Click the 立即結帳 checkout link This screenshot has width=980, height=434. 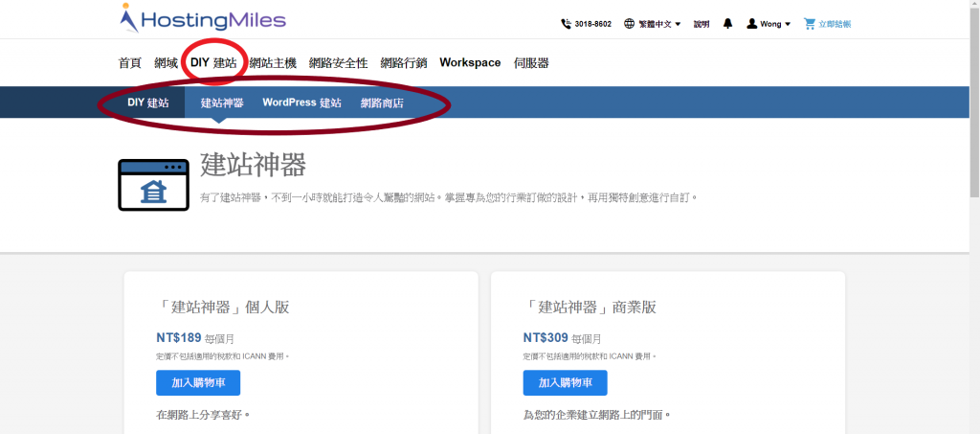point(835,24)
